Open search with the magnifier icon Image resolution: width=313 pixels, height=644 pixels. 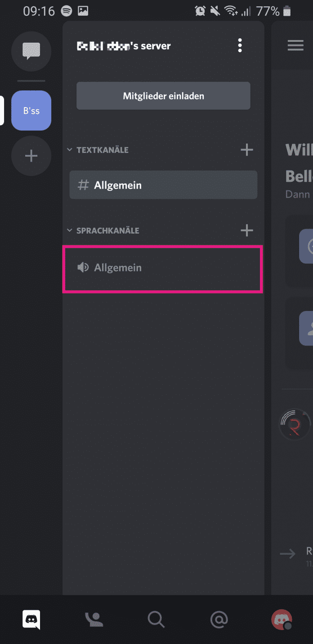(156, 620)
